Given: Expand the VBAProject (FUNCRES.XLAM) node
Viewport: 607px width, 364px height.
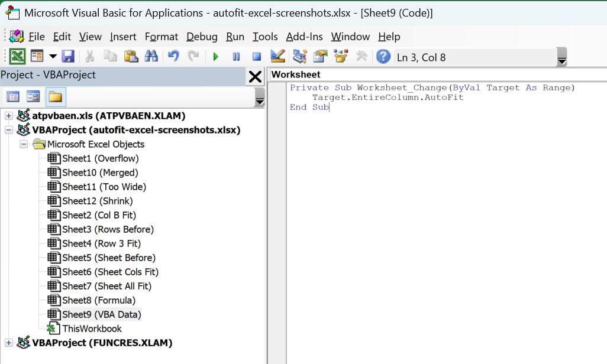Looking at the screenshot, I should [x=8, y=343].
